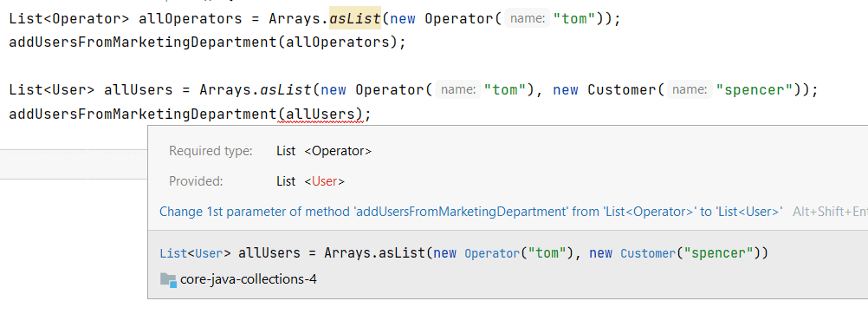Image resolution: width=868 pixels, height=314 pixels.
Task: Click the 'name:' hint before "spencer"
Action: point(690,89)
